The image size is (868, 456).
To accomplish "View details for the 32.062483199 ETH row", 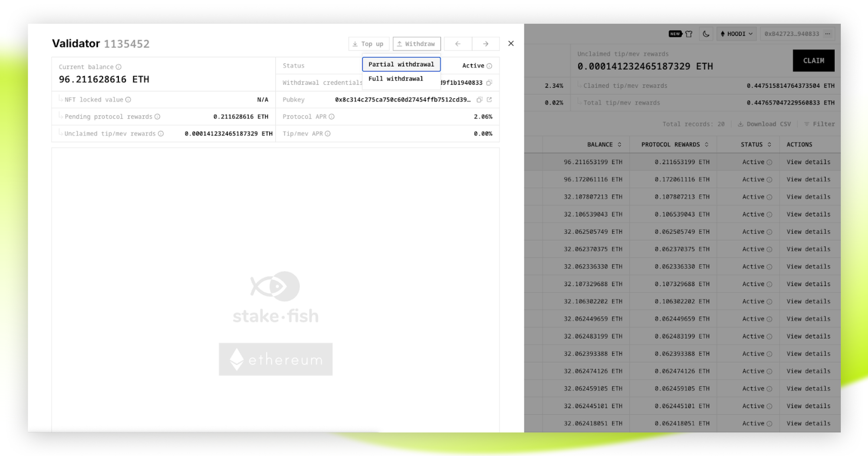I will coord(809,337).
